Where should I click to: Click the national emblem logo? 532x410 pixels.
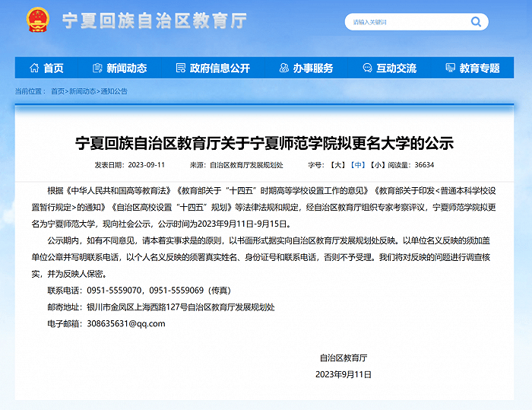(38, 20)
